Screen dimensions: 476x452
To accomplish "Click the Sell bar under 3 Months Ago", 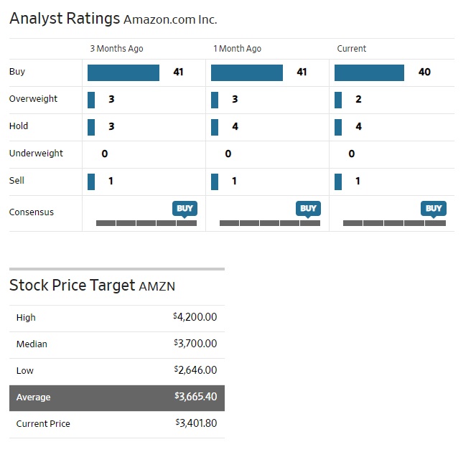I will point(91,182).
